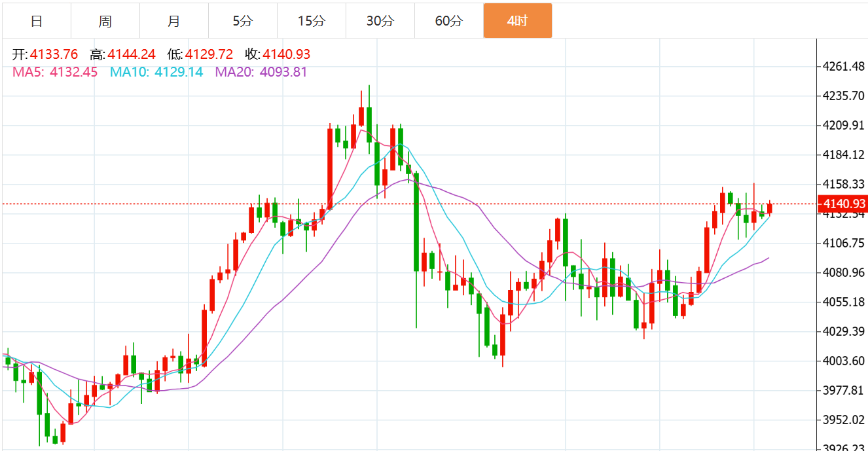Image resolution: width=868 pixels, height=451 pixels.
Task: Switch to the 15分 interval tab
Action: coord(311,21)
